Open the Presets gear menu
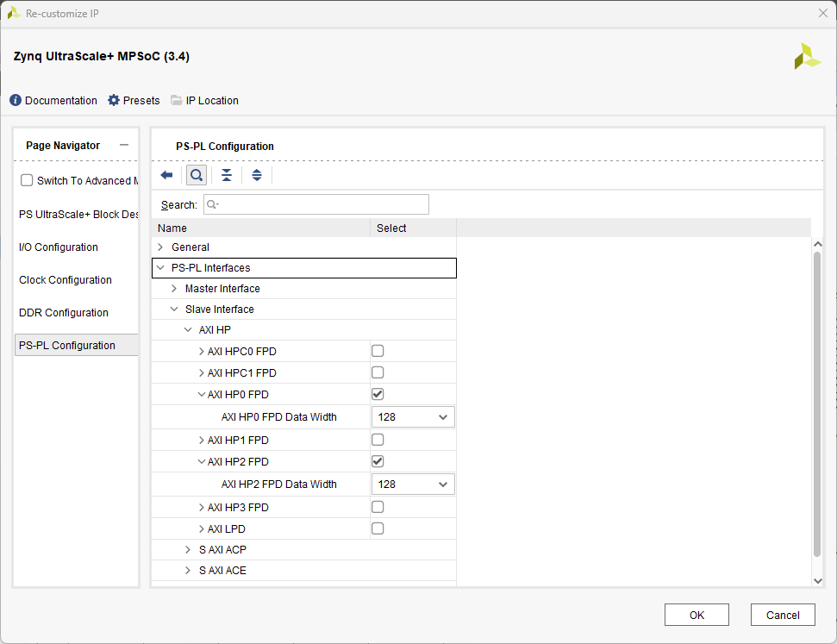The image size is (837, 644). coord(114,101)
